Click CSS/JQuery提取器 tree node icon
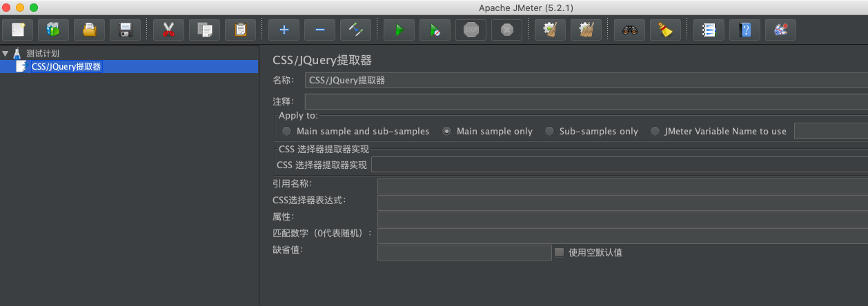The width and height of the screenshot is (868, 306). click(x=21, y=67)
